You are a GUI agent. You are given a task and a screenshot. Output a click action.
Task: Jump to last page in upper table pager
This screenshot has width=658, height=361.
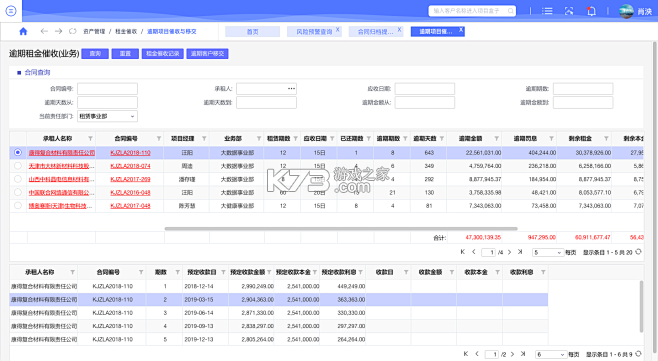520,252
